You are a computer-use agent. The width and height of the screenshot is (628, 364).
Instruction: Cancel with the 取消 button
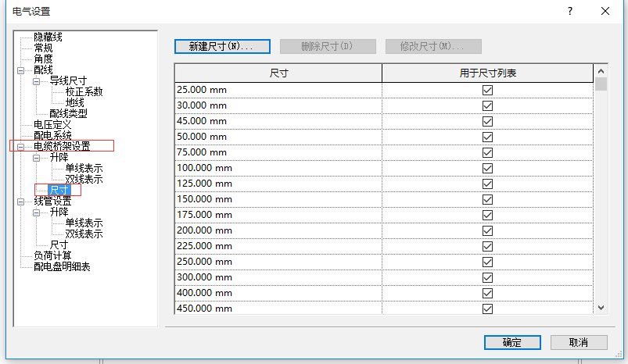click(579, 342)
